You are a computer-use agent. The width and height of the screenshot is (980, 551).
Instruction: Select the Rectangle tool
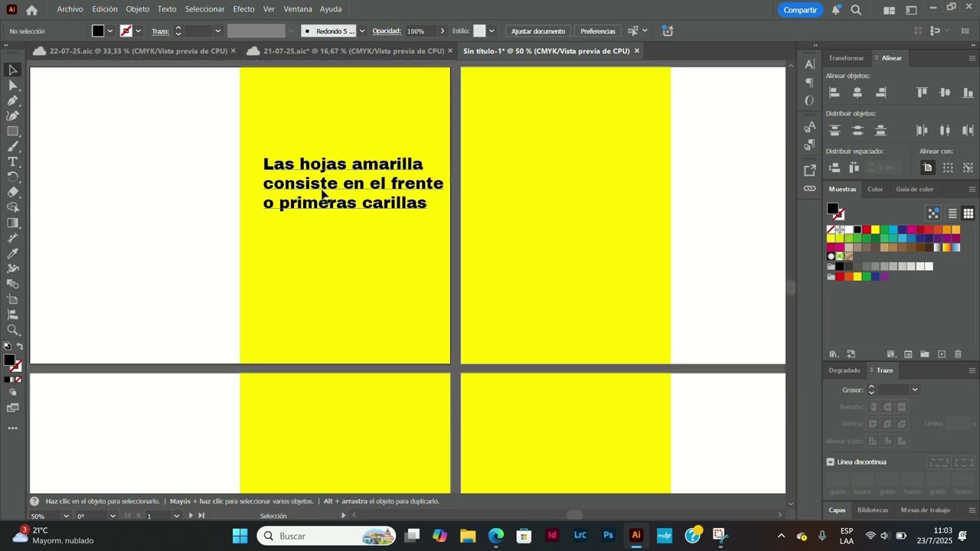(13, 132)
